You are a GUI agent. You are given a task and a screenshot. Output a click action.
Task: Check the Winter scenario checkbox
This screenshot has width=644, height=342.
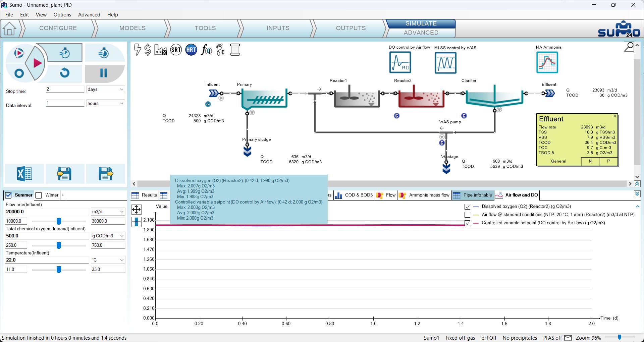coord(39,195)
